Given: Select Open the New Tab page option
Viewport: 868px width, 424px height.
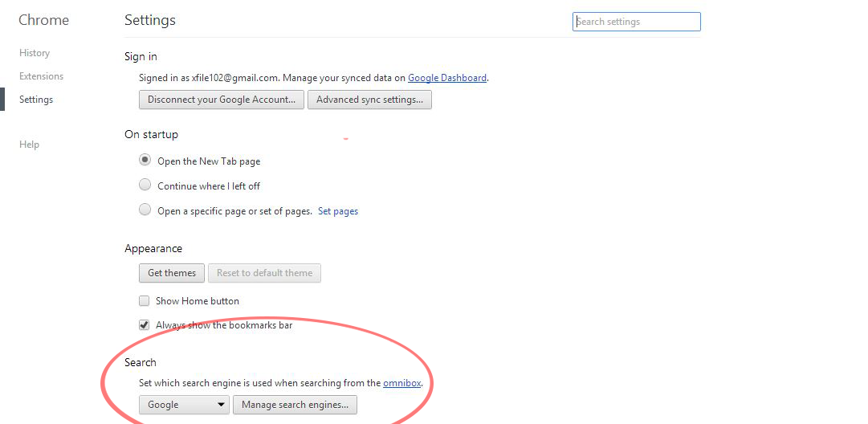Looking at the screenshot, I should (145, 160).
